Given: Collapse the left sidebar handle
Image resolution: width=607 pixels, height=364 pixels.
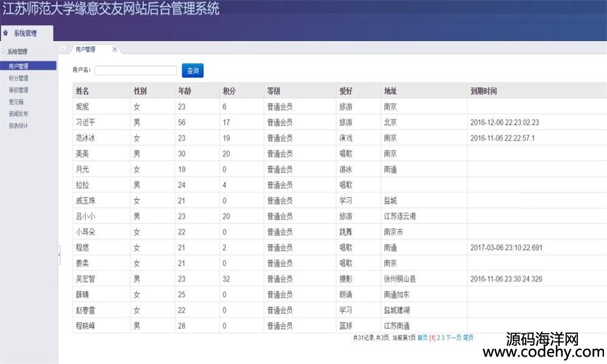Looking at the screenshot, I should (59, 255).
